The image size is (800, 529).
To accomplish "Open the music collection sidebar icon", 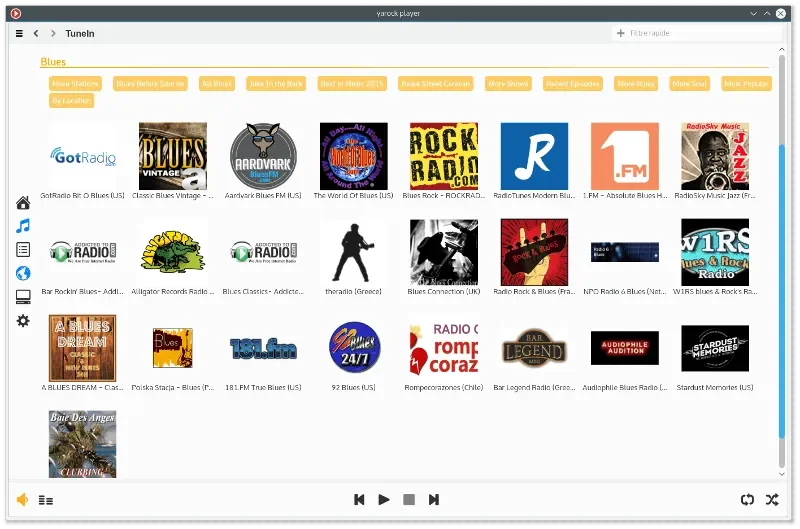I will coord(23,226).
